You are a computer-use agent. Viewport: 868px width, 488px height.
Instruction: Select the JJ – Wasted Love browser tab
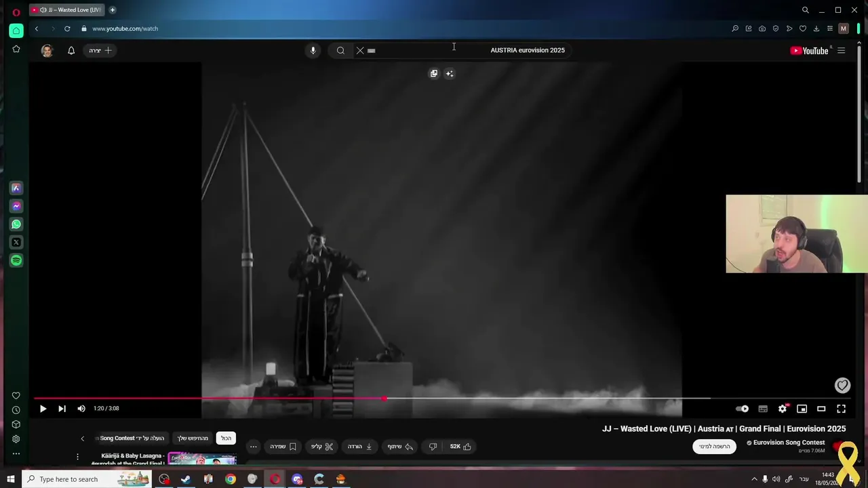pos(66,10)
